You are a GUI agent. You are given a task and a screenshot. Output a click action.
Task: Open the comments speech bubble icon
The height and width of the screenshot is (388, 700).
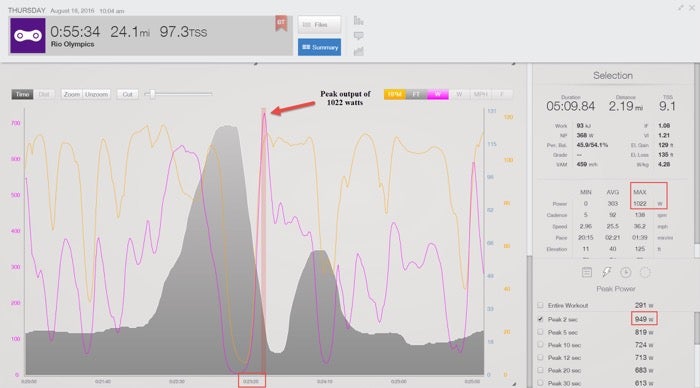358,36
